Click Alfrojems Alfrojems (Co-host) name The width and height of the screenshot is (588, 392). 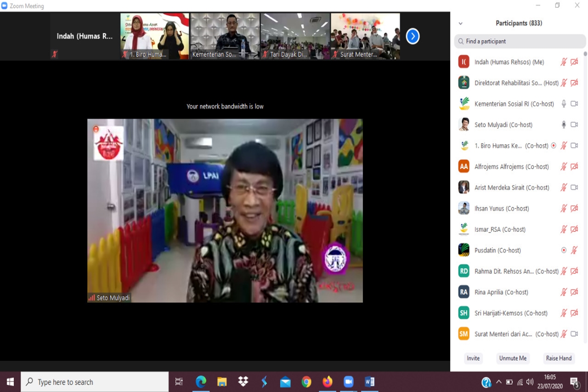(x=512, y=167)
